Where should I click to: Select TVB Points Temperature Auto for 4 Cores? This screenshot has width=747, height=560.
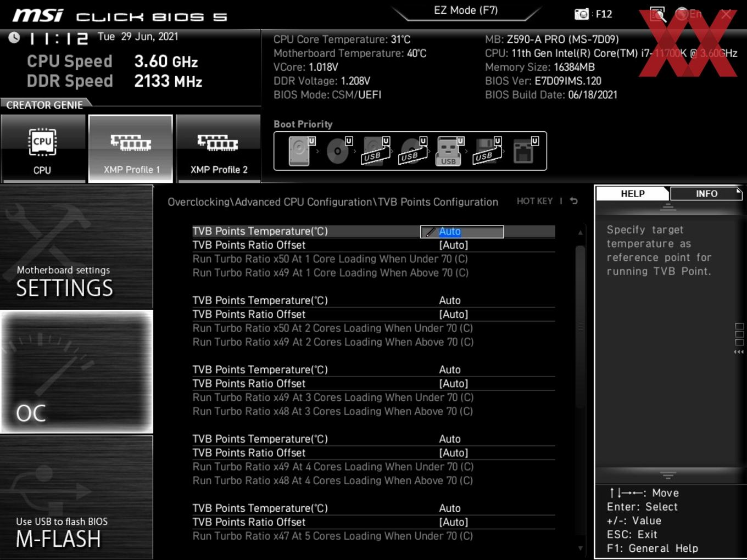click(x=450, y=439)
